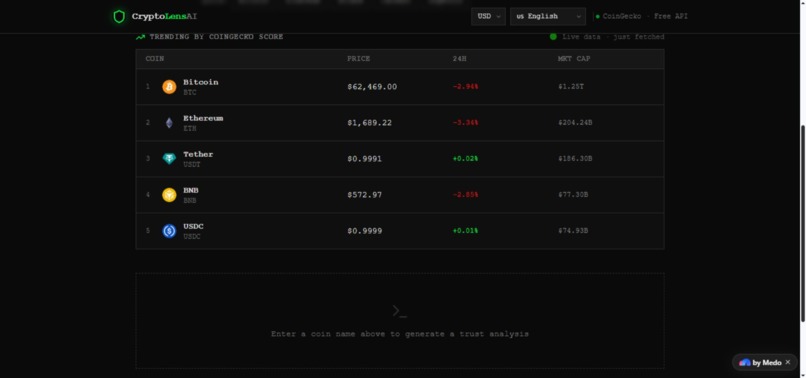Click the BNB price $572.97
806x378 pixels.
364,195
